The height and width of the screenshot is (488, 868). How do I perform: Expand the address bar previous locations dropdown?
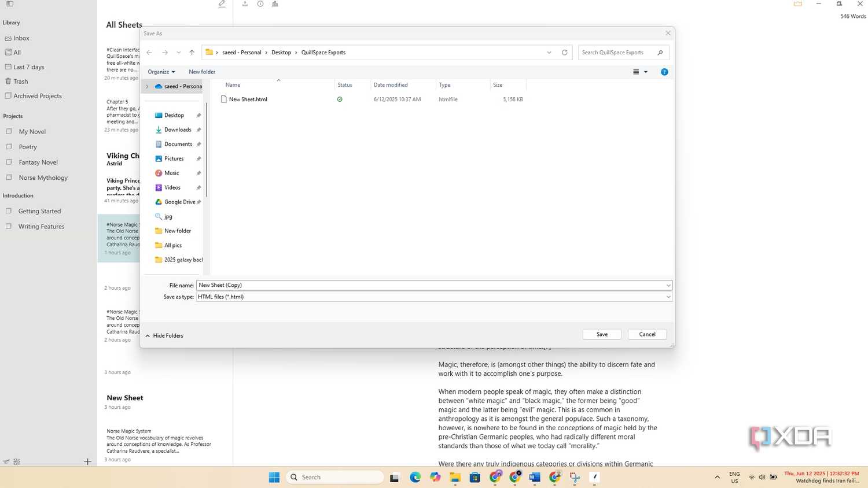coord(549,53)
